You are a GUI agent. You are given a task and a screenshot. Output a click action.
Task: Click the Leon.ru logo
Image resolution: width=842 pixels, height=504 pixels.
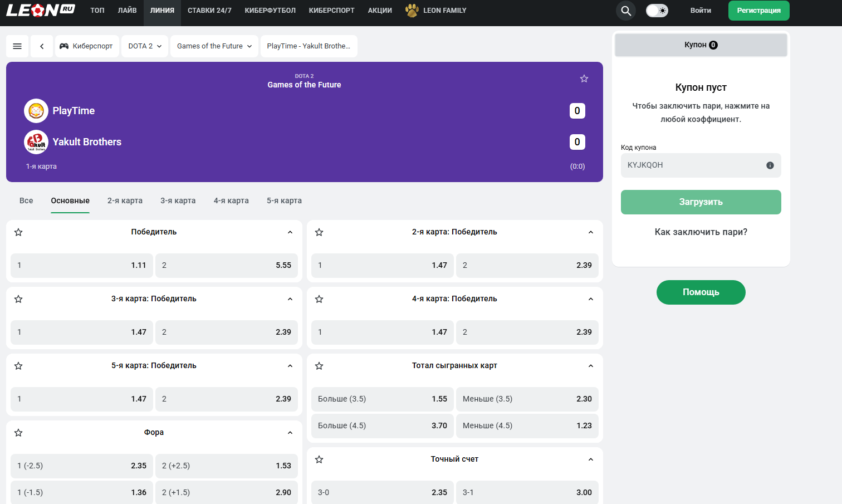click(x=40, y=10)
